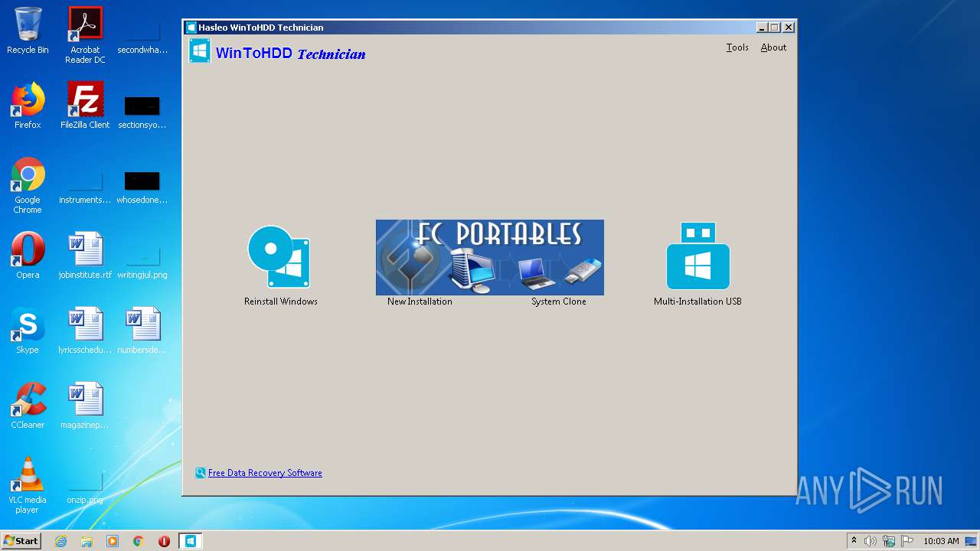Open Windows Media Player taskbar icon
This screenshot has height=551, width=980.
pyautogui.click(x=113, y=541)
